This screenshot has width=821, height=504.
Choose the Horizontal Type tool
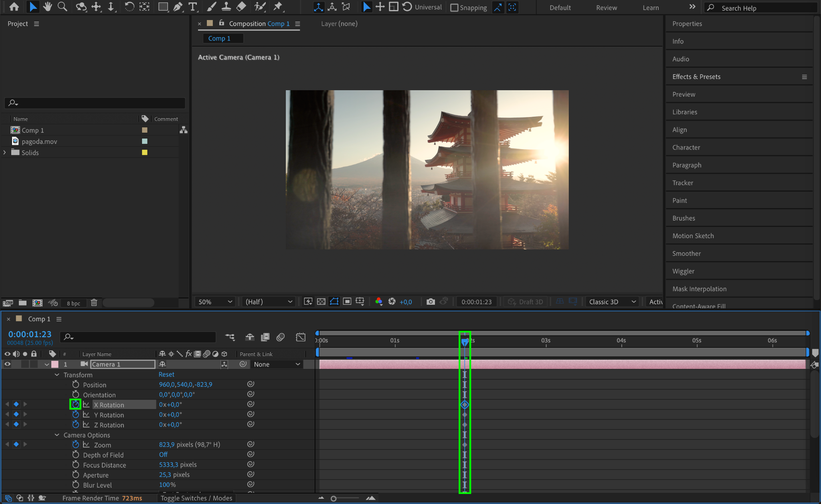pos(193,7)
